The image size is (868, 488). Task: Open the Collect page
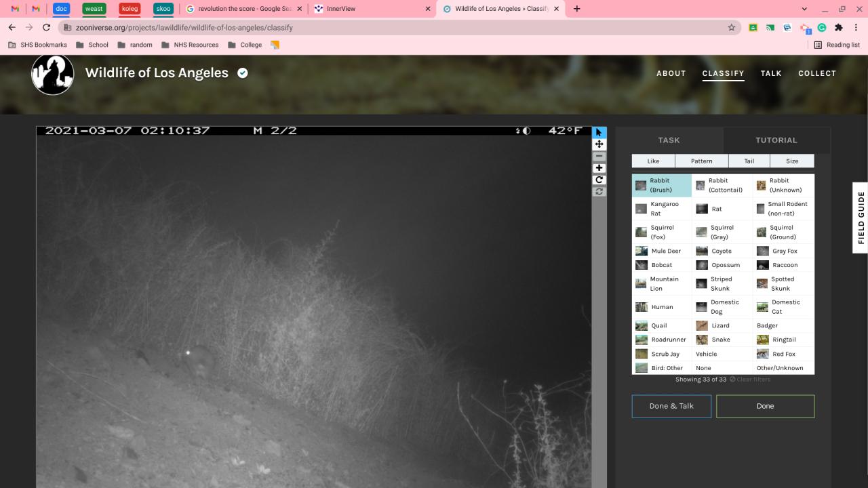(x=817, y=73)
